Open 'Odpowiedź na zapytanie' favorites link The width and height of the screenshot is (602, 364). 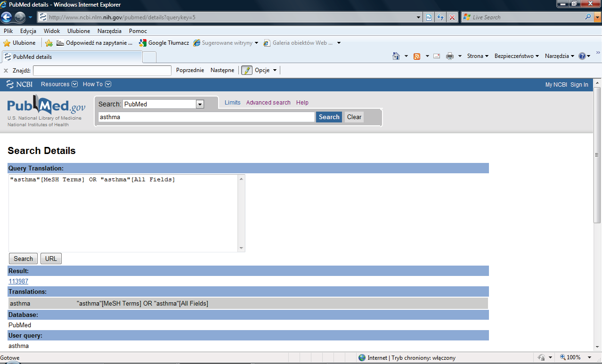click(x=95, y=43)
